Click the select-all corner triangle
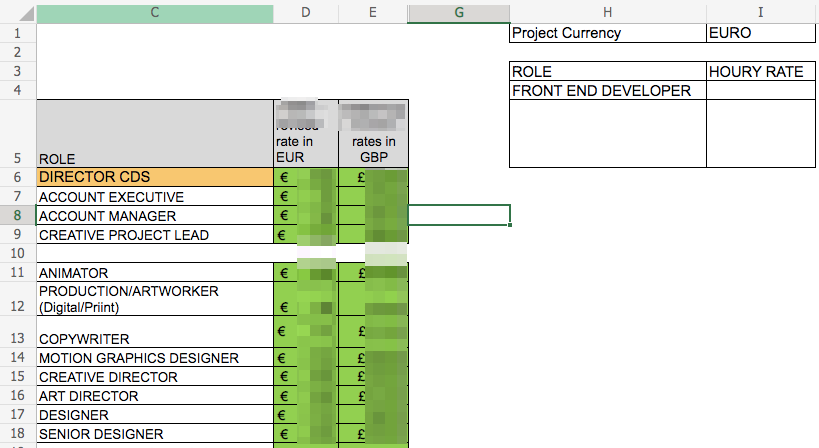The image size is (819, 448). coord(26,14)
